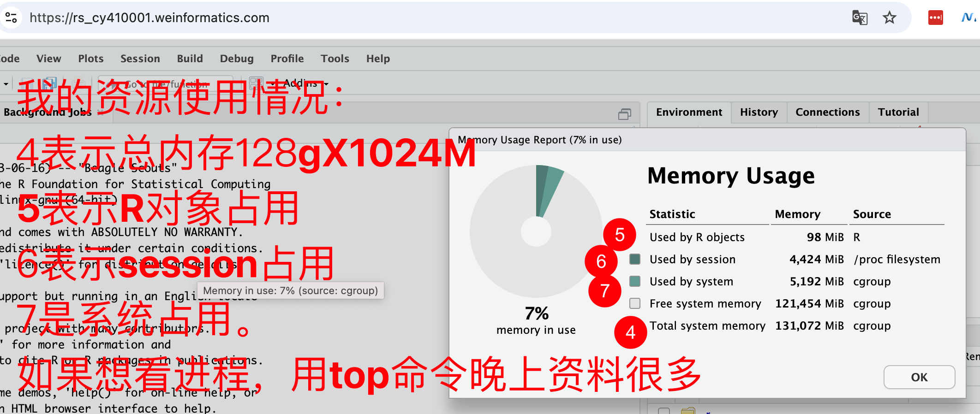Click the workspace panes grid icon
980x414 pixels.
coord(256,83)
